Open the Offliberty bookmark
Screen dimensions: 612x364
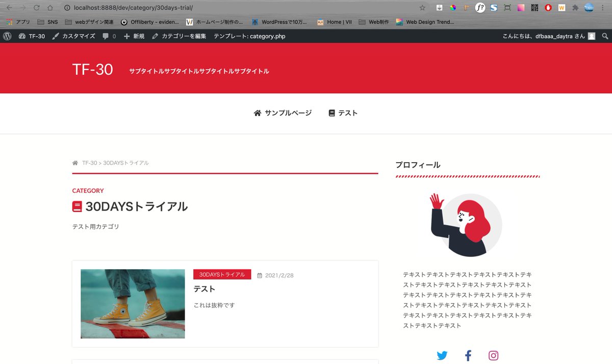click(150, 22)
